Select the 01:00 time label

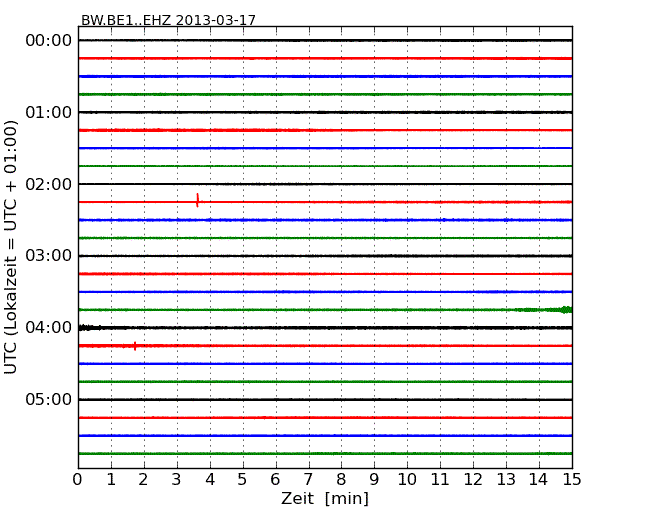(49, 112)
